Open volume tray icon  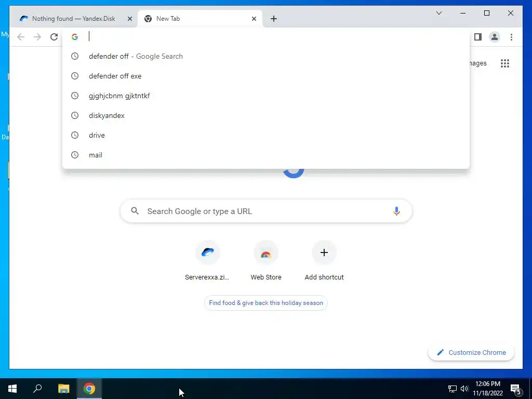click(464, 389)
